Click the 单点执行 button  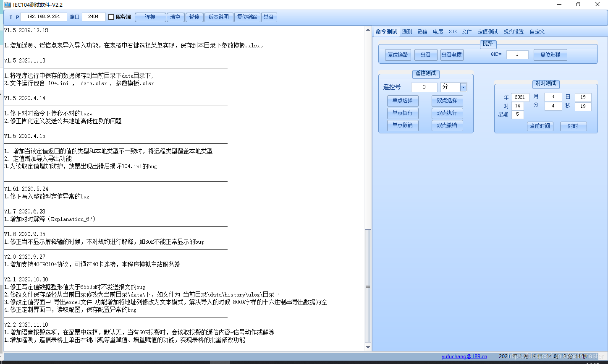click(x=403, y=113)
